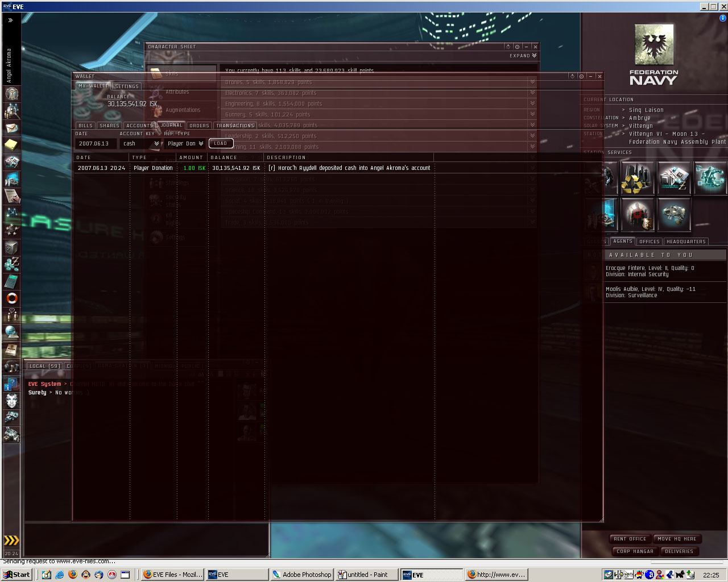Open the Corporation stars icon in sidebar
The height and width of the screenshot is (582, 728).
pos(12,230)
